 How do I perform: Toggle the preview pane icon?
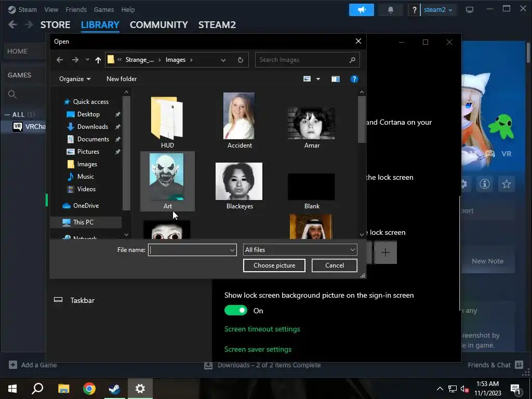[335, 79]
